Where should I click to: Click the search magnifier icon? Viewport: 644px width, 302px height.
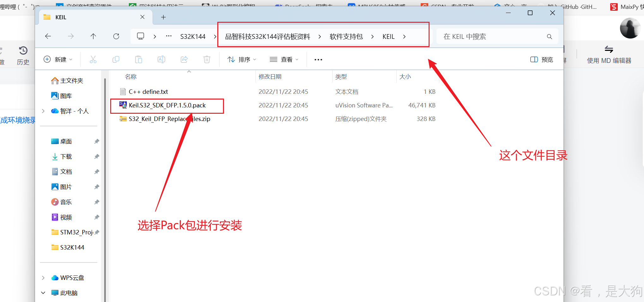click(x=550, y=37)
